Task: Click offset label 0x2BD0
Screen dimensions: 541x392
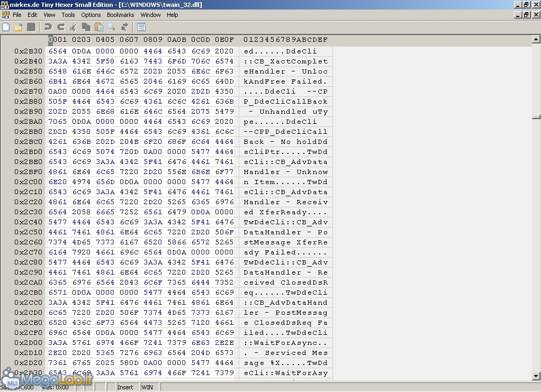Action: pos(28,152)
